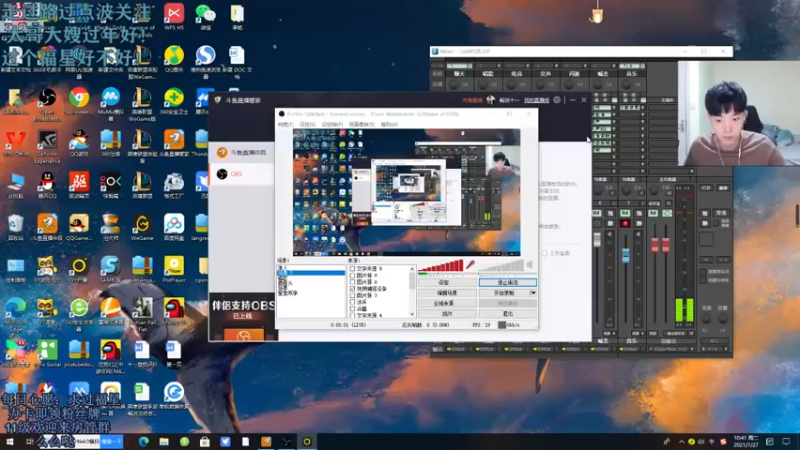Open the 设定(S) menu in OBS
The width and height of the screenshot is (800, 450).
click(307, 124)
